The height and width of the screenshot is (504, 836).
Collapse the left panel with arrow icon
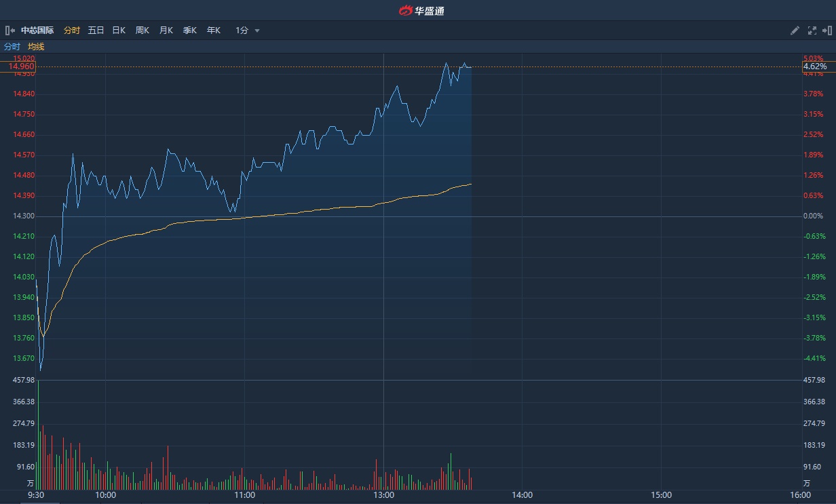(x=10, y=31)
